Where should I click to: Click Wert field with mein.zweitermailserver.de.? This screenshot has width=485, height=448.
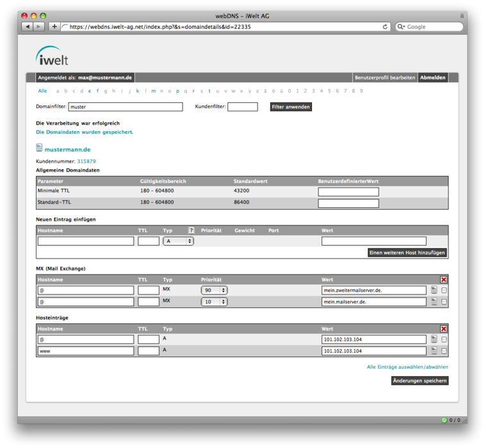coord(374,290)
